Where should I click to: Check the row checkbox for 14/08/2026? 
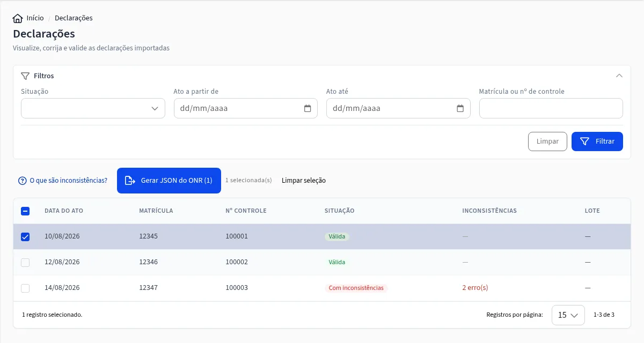[25, 288]
